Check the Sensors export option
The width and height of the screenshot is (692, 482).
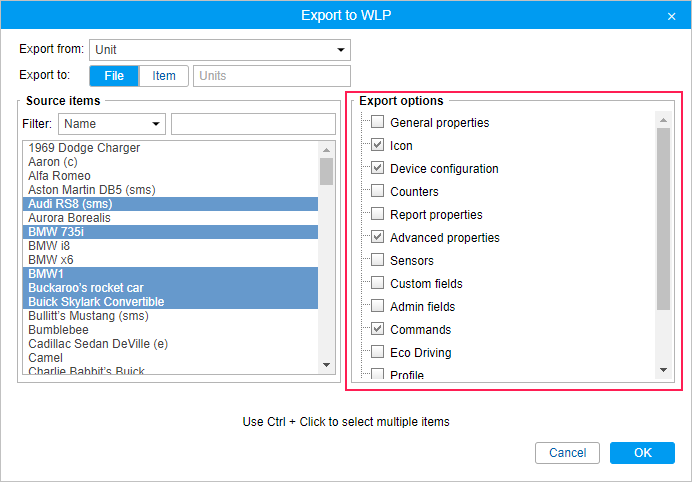tap(378, 261)
